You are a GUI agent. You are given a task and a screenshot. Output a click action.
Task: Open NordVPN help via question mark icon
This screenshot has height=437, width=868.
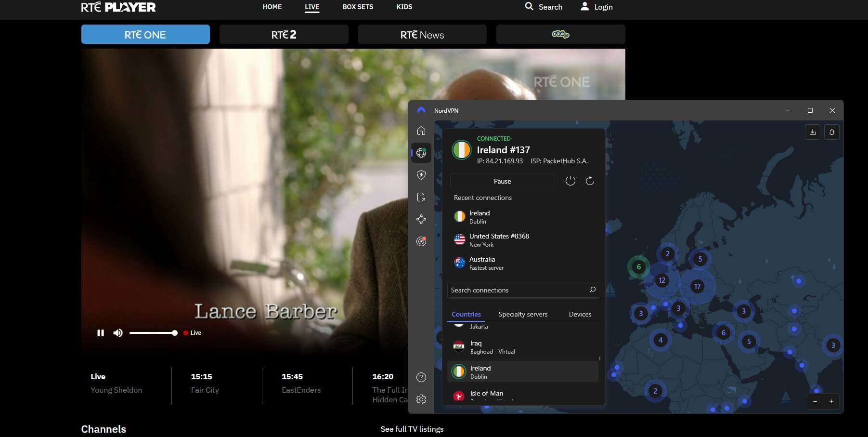421,377
